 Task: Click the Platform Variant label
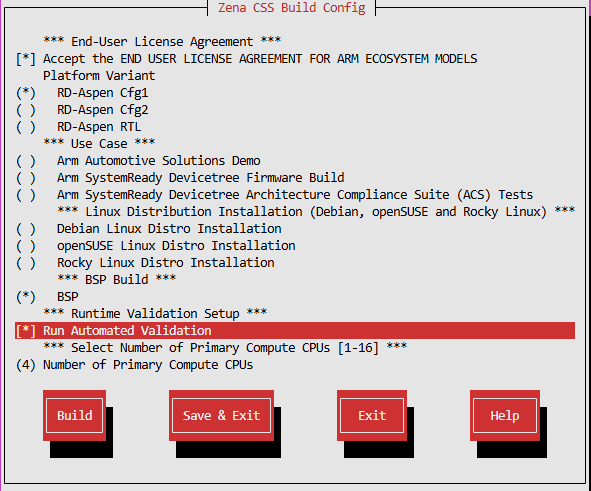(x=99, y=76)
